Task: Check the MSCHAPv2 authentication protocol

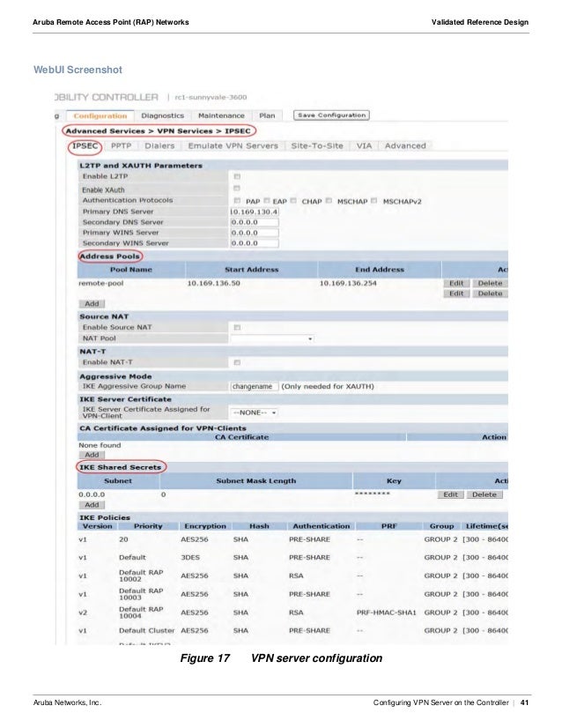Action: pyautogui.click(x=374, y=201)
